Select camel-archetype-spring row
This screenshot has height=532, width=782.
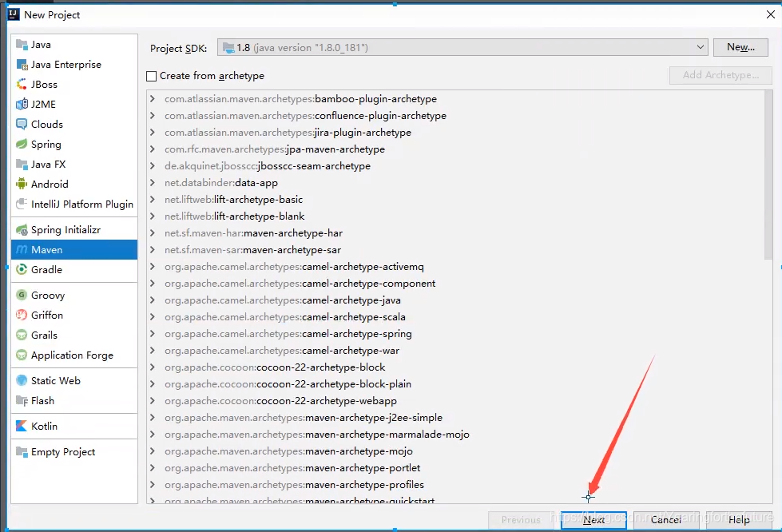pos(455,334)
